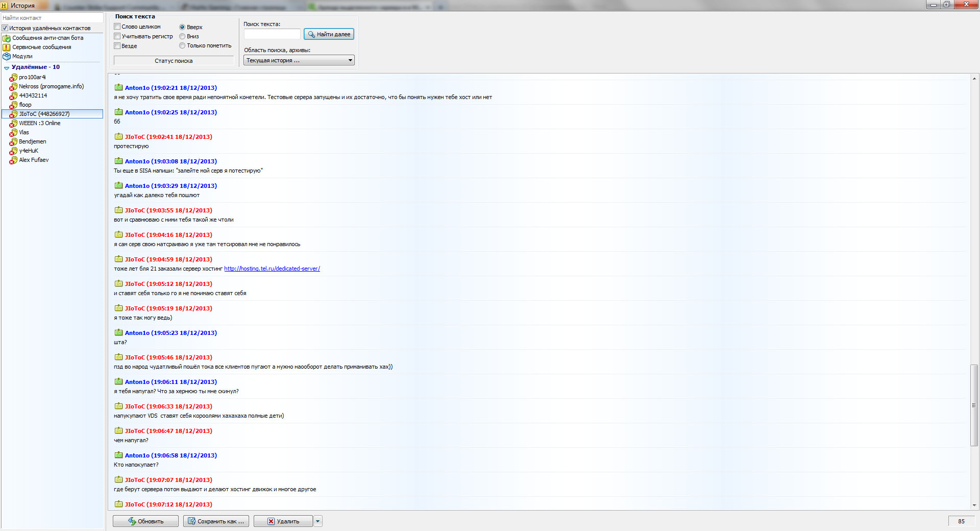
Task: Click the service messages warning icon
Action: (7, 47)
